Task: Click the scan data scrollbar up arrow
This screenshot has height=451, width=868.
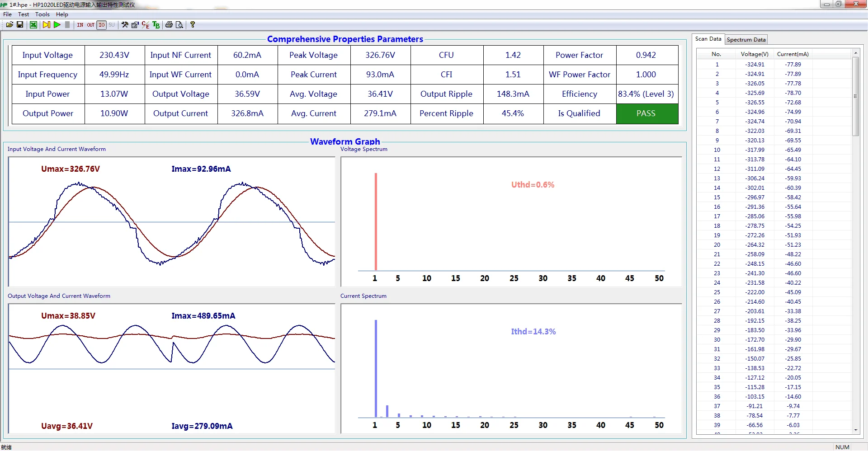Action: (x=855, y=53)
